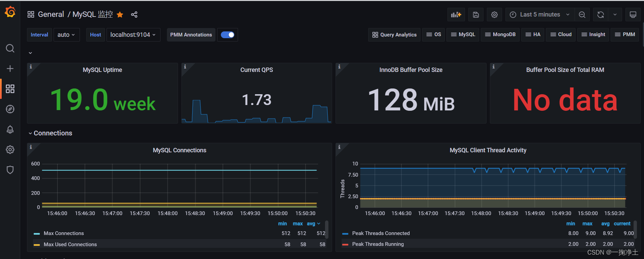
Task: Save the dashboard
Action: pos(476,15)
